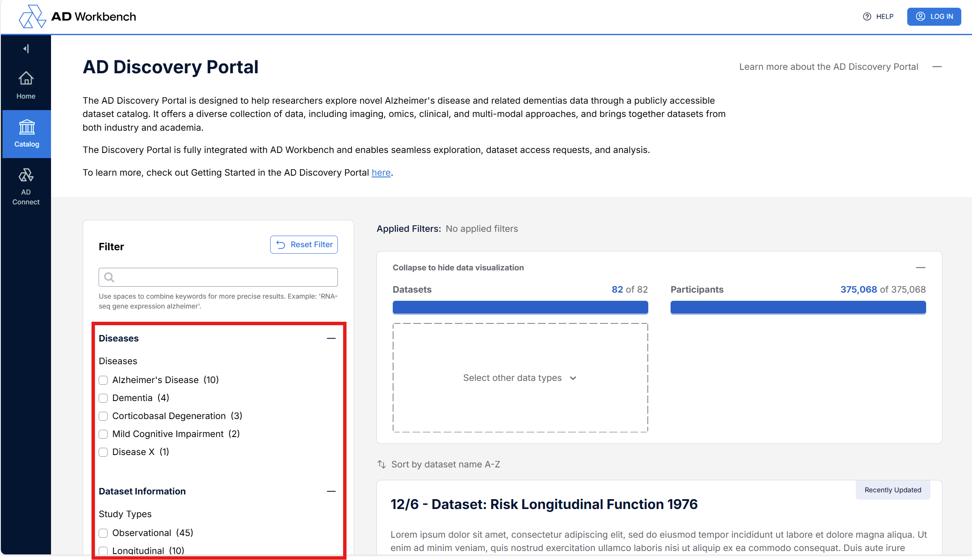This screenshot has height=560, width=972.
Task: Collapse the sidebar with the arrow icon
Action: click(26, 49)
